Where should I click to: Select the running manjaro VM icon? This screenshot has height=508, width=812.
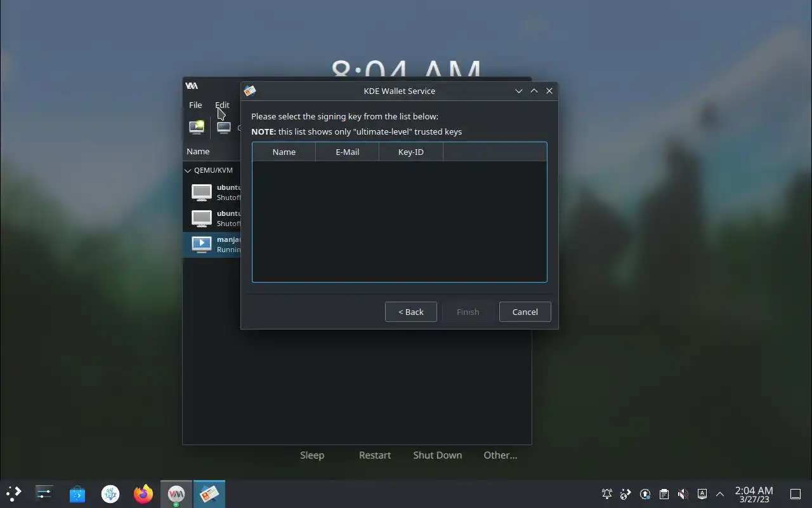pos(202,244)
